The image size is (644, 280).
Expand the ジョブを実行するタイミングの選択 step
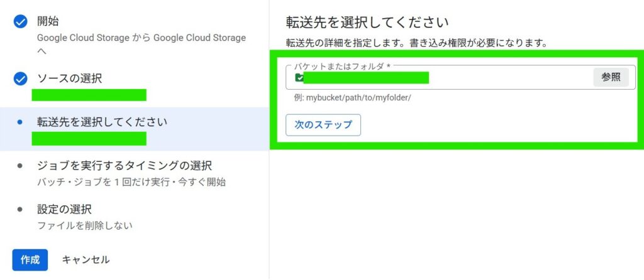click(x=124, y=166)
